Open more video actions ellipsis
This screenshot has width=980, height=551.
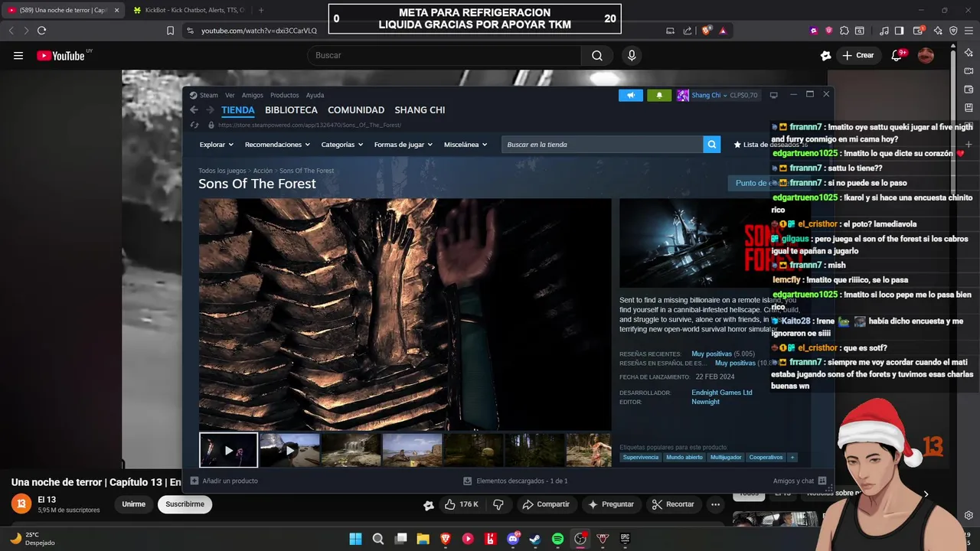pos(715,504)
